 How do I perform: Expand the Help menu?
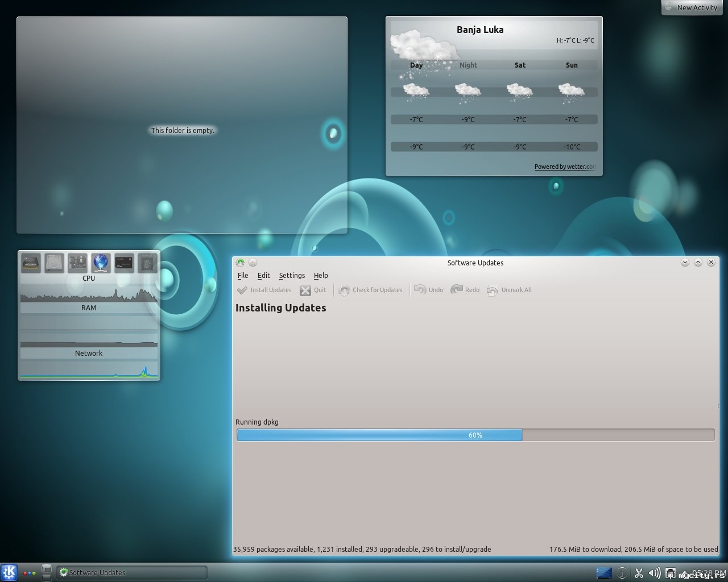[x=321, y=276]
